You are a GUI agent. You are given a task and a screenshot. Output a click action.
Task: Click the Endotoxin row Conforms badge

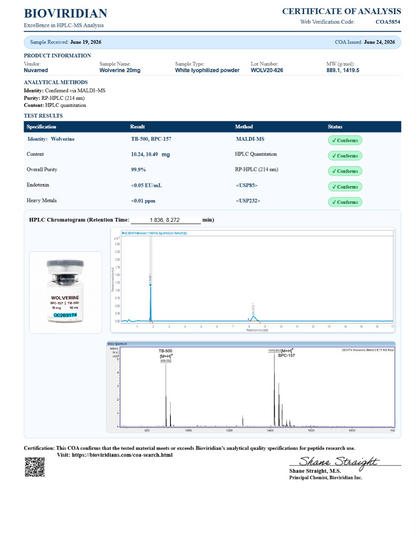tap(345, 187)
